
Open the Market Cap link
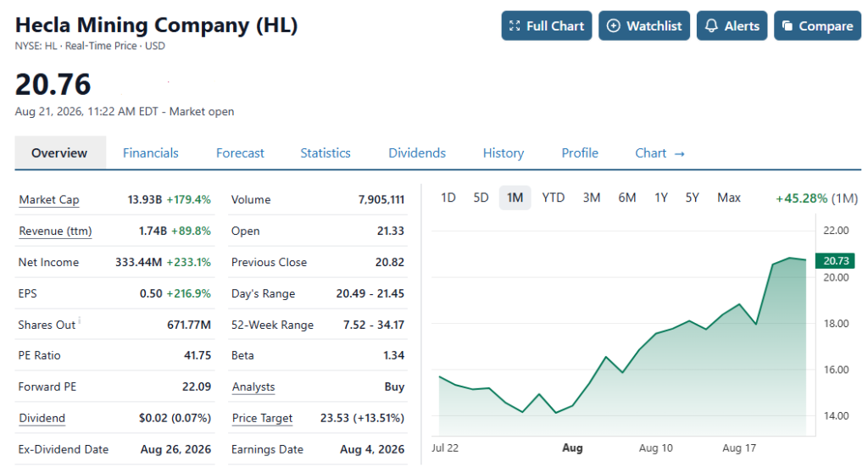[x=48, y=199]
